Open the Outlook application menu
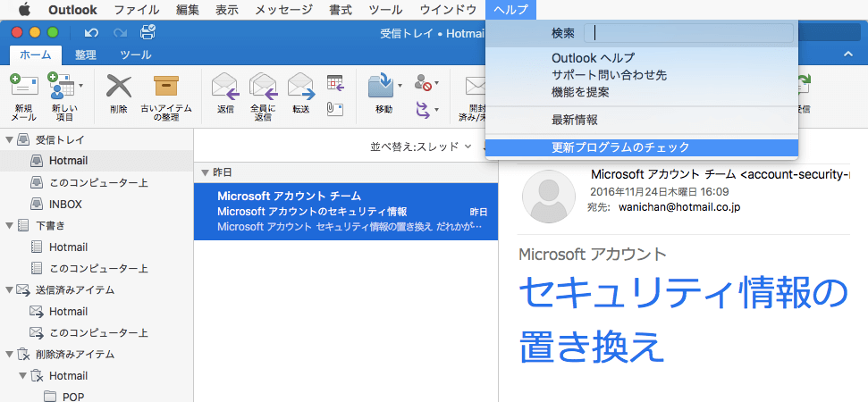This screenshot has width=868, height=402. [72, 10]
